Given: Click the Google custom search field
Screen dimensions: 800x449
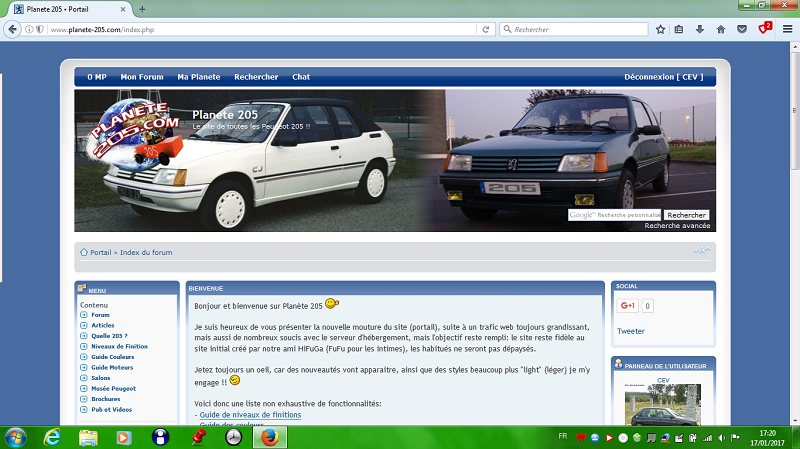Looking at the screenshot, I should click(x=614, y=215).
